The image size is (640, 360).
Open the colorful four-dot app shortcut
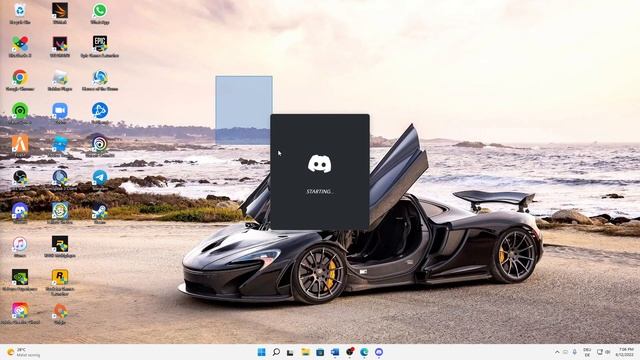tap(20, 46)
